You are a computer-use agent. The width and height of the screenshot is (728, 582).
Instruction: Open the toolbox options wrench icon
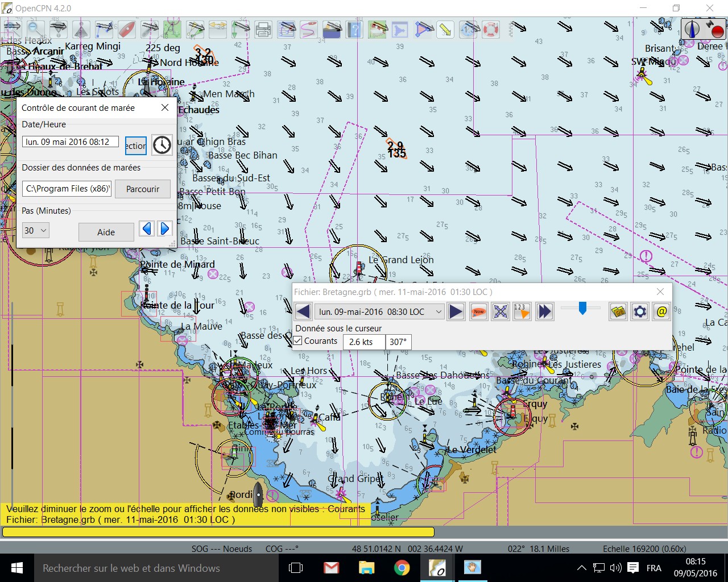pos(149,29)
